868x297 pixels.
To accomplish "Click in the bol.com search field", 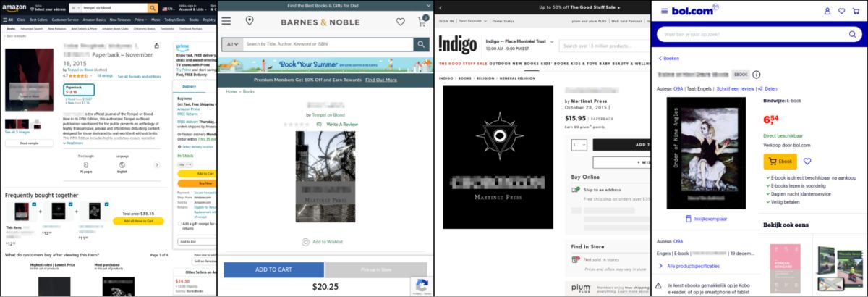I will click(758, 34).
